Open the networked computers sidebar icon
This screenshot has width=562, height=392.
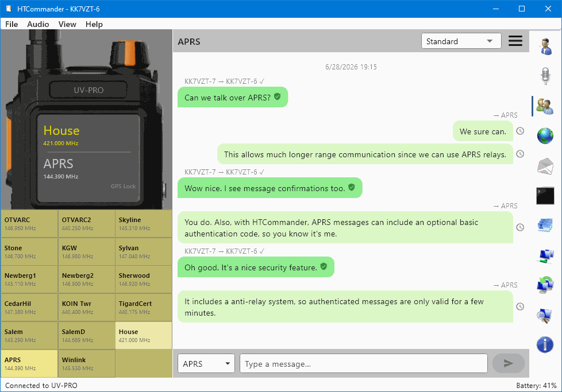tap(545, 255)
